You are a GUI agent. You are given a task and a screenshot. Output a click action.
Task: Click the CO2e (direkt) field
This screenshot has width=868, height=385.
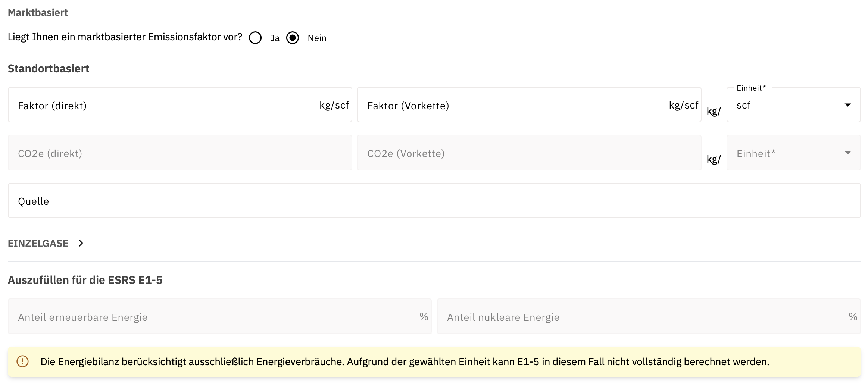pyautogui.click(x=180, y=153)
